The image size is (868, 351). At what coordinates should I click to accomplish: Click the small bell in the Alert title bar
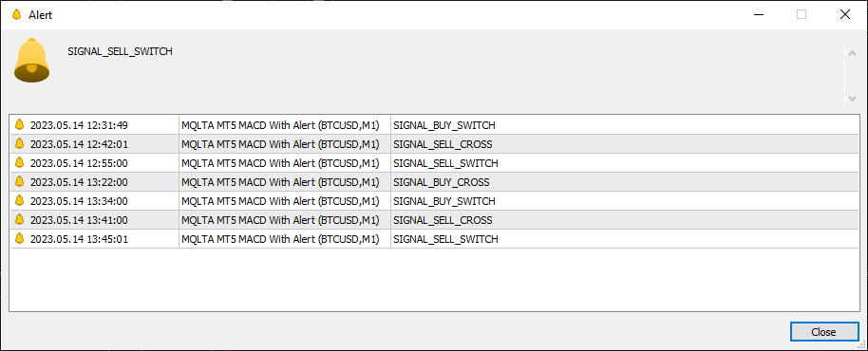(x=16, y=14)
